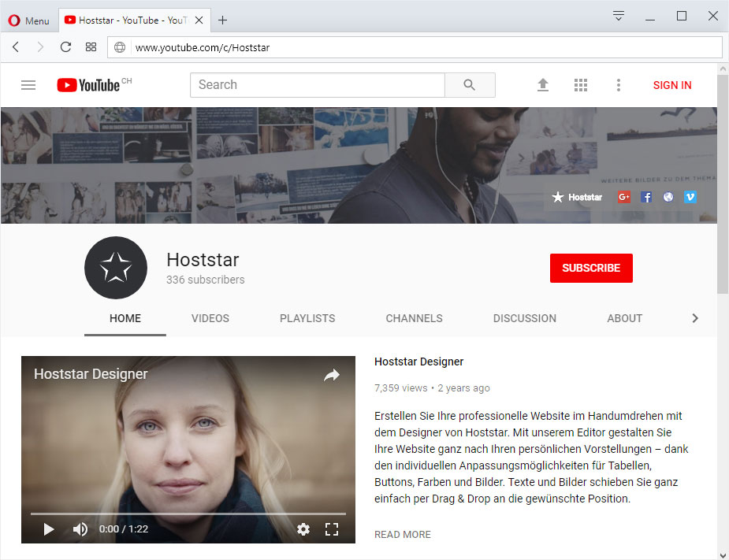Go back to the previous page
Screen dimensions: 729x560
coord(16,47)
